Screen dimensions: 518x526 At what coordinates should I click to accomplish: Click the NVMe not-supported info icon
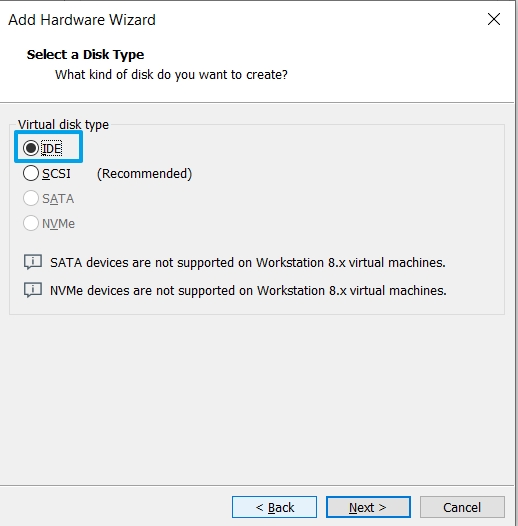33,290
